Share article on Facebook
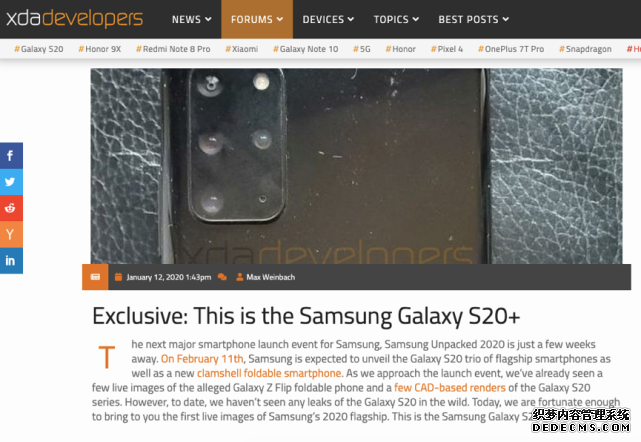 click(11, 156)
